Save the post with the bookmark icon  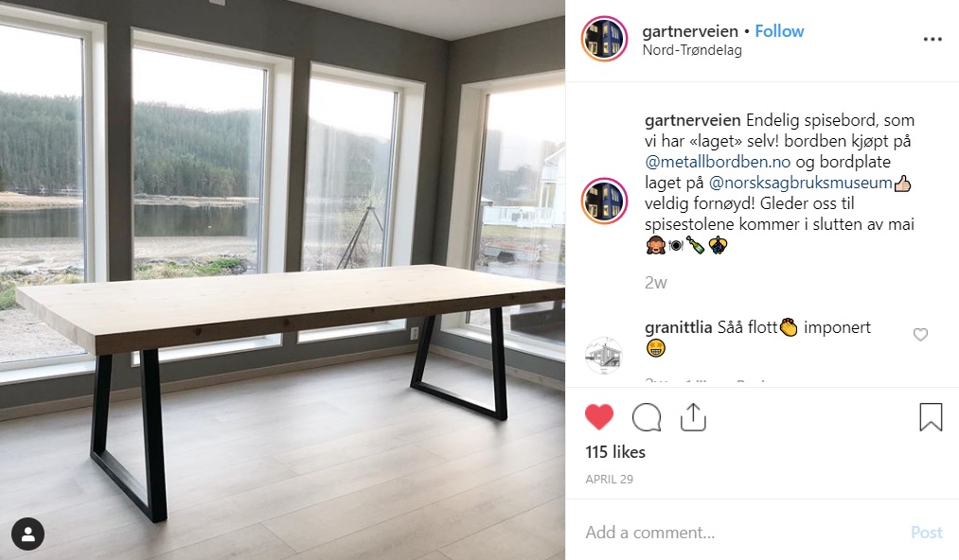(x=931, y=417)
